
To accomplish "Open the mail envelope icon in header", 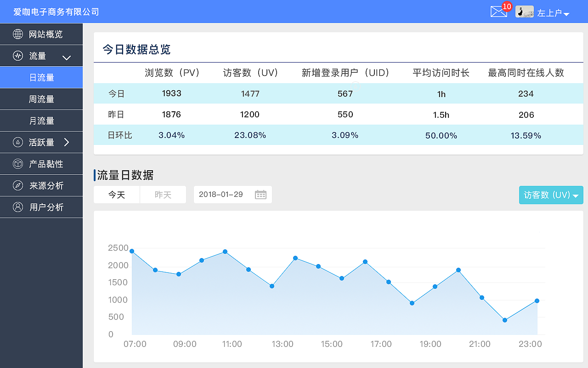I will 499,12.
